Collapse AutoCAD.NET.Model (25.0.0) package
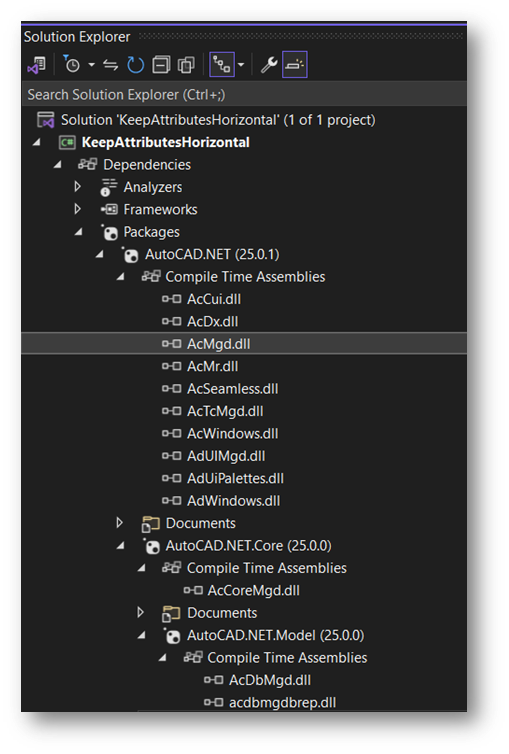The image size is (509, 754). pyautogui.click(x=142, y=635)
